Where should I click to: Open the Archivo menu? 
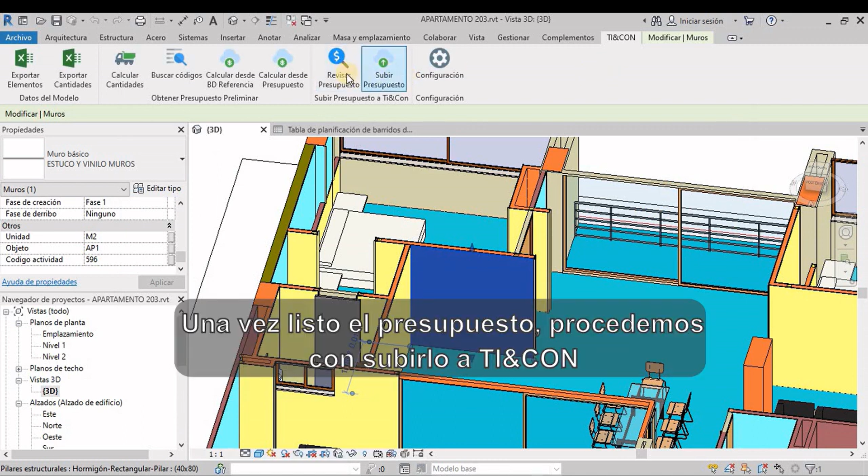[19, 38]
